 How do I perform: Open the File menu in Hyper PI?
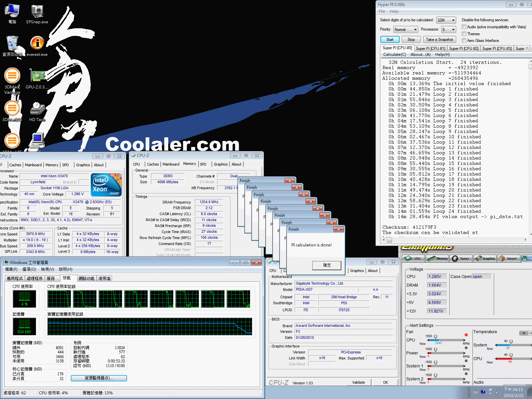click(382, 11)
